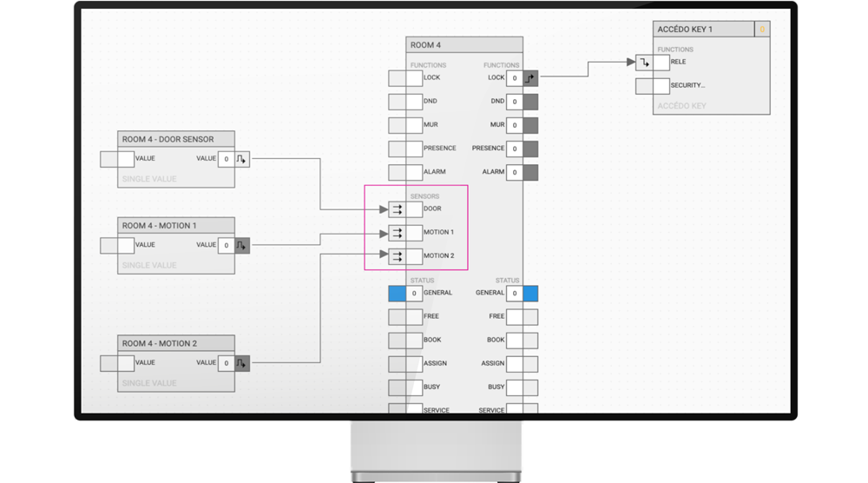Click the DND output port in ROOM 4
Image resolution: width=868 pixels, height=483 pixels.
click(x=530, y=102)
